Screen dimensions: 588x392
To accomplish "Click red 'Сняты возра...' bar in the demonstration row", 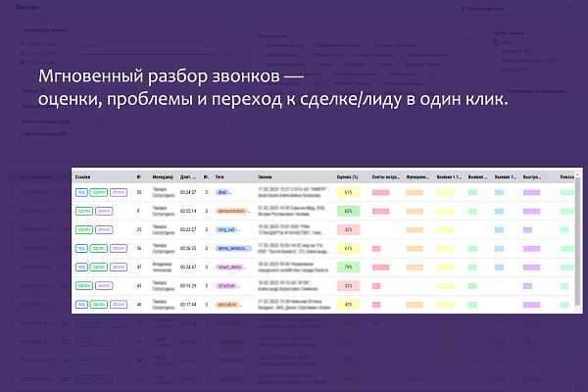I will tap(380, 212).
